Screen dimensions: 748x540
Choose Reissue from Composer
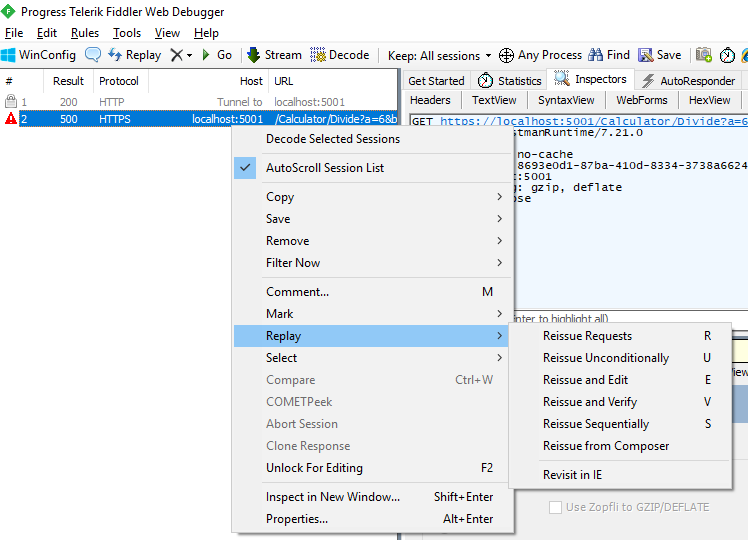coord(620,446)
